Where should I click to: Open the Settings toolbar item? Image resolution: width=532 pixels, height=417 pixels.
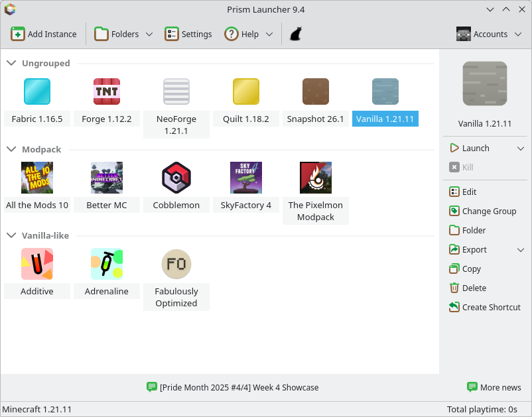188,34
